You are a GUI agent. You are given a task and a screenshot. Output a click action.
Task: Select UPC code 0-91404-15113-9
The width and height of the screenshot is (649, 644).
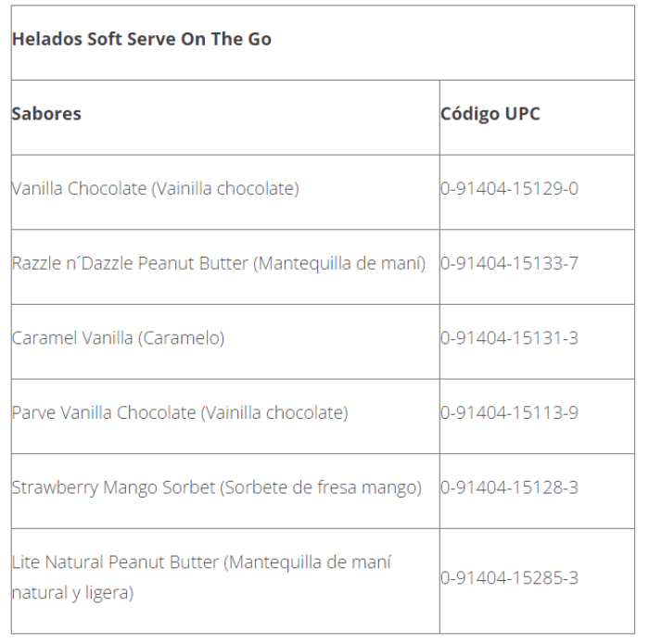click(x=509, y=412)
